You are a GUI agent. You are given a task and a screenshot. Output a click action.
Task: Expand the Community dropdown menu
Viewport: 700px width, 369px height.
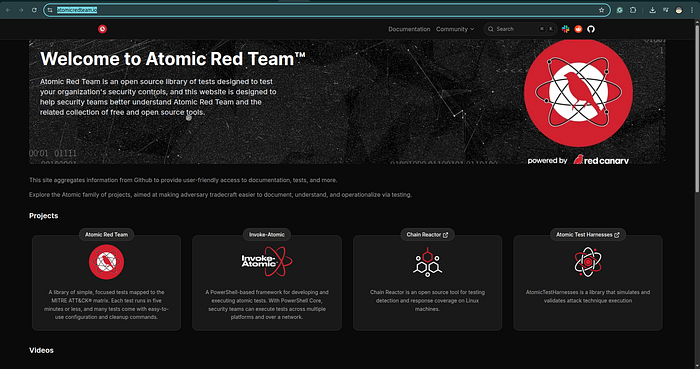coord(455,29)
